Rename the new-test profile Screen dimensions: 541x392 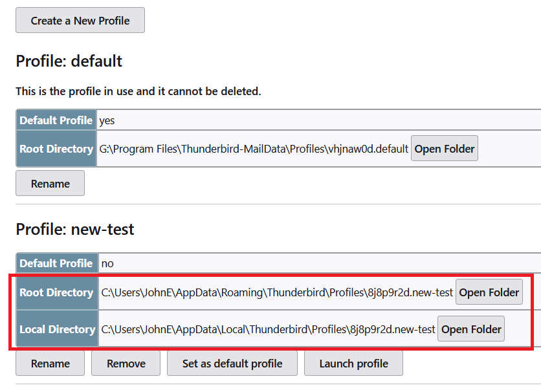click(50, 363)
